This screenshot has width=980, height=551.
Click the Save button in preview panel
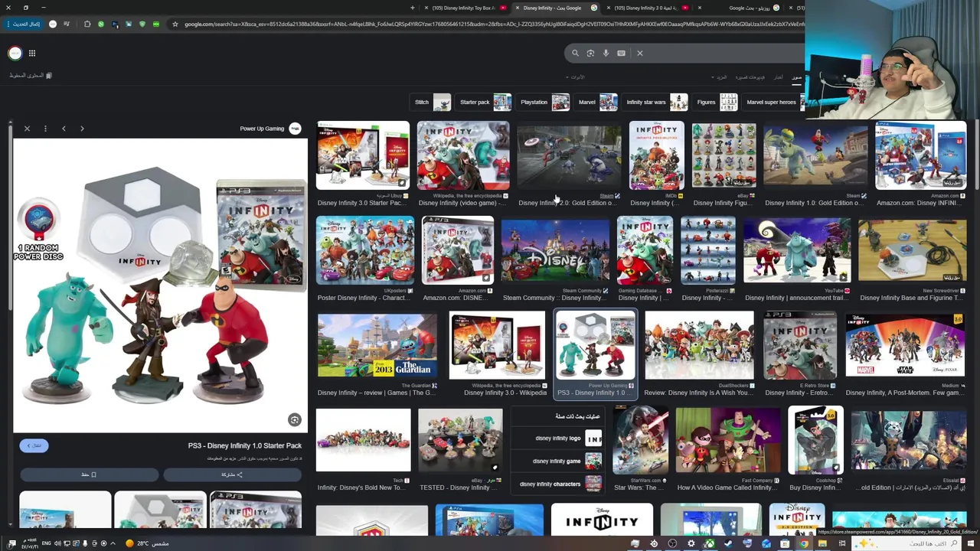point(89,474)
